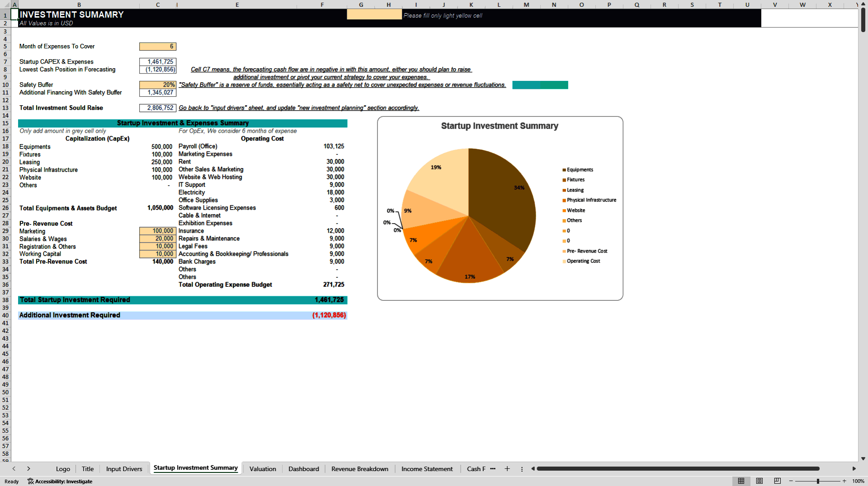Select the Startup CAPEX 1,461,725 cell
Viewport: 868px width, 486px height.
158,62
